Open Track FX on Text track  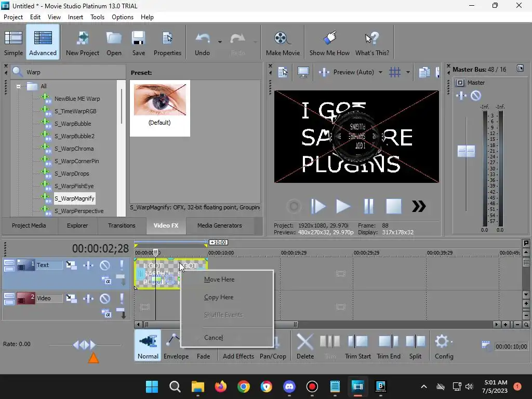pos(88,264)
